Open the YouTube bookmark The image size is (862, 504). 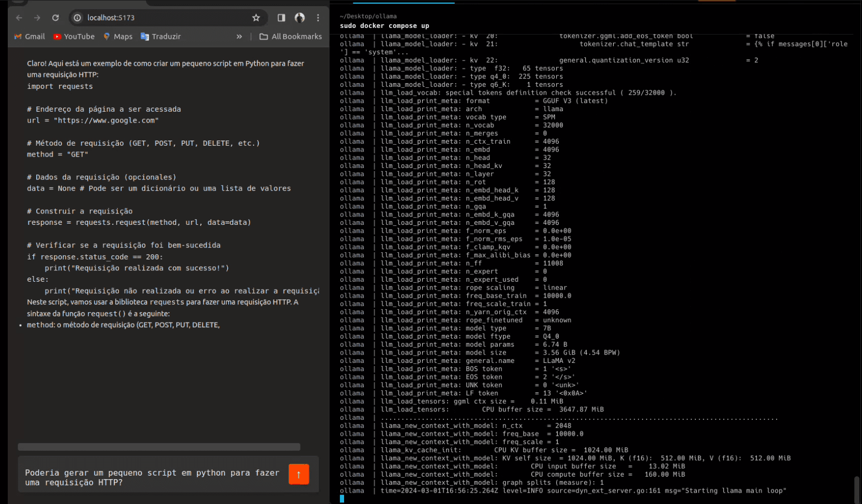pyautogui.click(x=74, y=37)
